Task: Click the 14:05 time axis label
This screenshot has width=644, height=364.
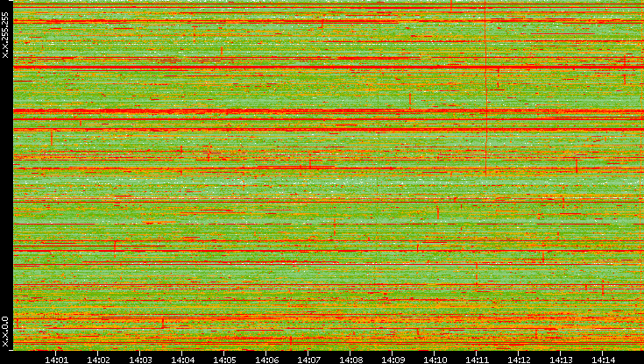Action: point(224,360)
